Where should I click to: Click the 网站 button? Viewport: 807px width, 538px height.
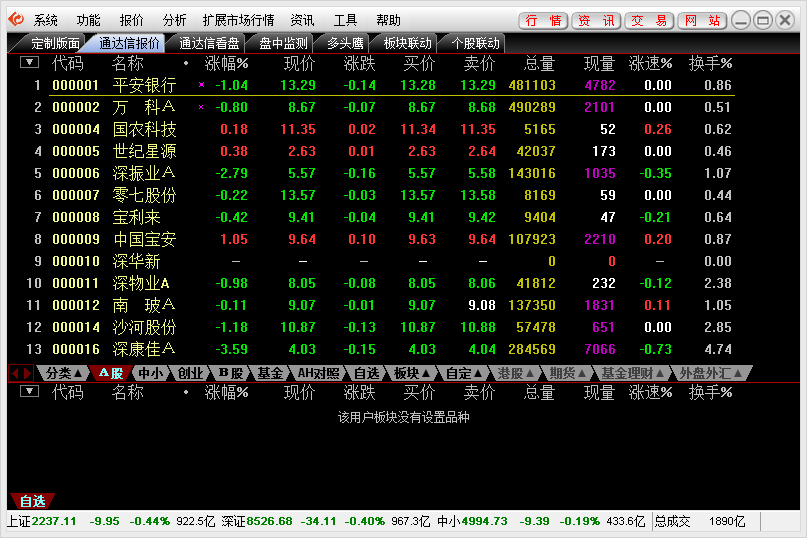pyautogui.click(x=702, y=21)
